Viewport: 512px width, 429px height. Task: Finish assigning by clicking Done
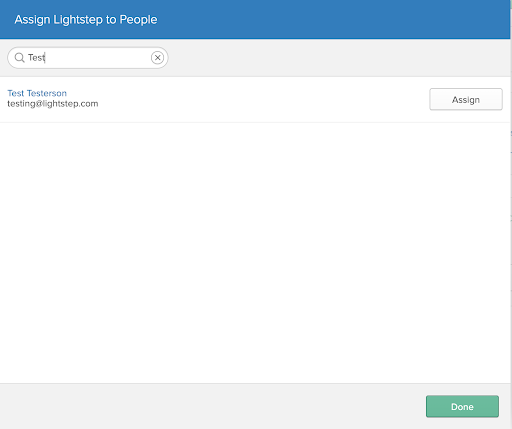[x=462, y=406]
